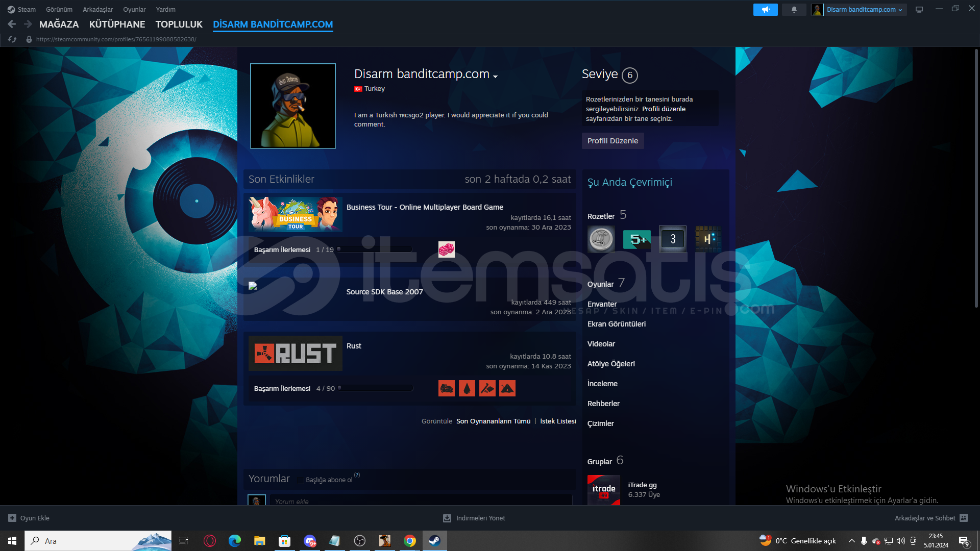
Task: Open the Yardım menu
Action: coord(165,10)
